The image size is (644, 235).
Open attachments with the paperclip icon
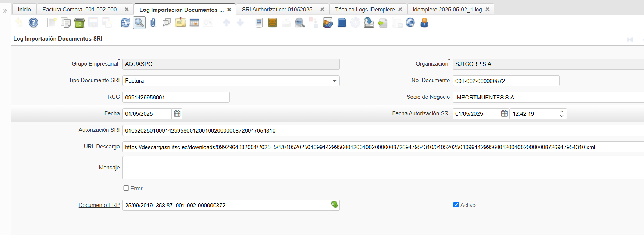153,23
